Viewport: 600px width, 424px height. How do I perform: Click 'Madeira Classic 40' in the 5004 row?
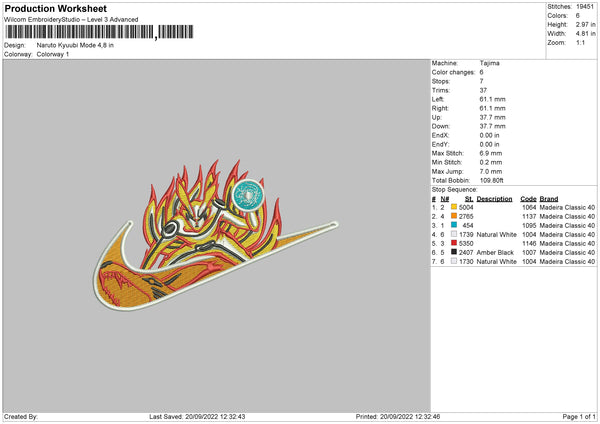(567, 207)
